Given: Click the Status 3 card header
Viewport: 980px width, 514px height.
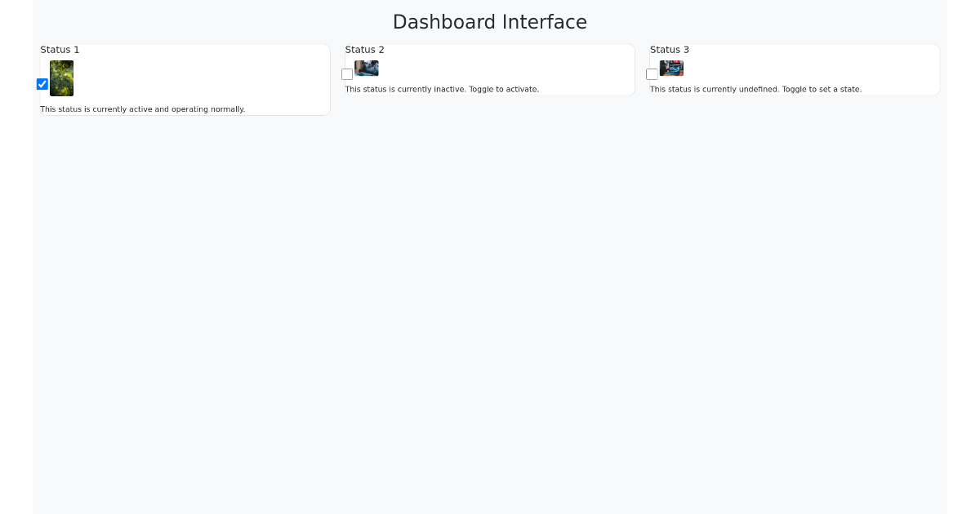Looking at the screenshot, I should [670, 50].
